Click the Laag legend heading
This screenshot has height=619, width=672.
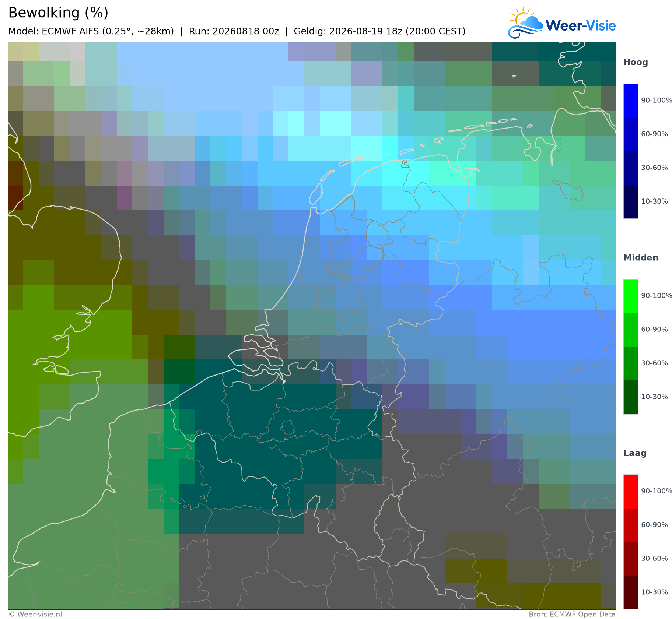[635, 453]
